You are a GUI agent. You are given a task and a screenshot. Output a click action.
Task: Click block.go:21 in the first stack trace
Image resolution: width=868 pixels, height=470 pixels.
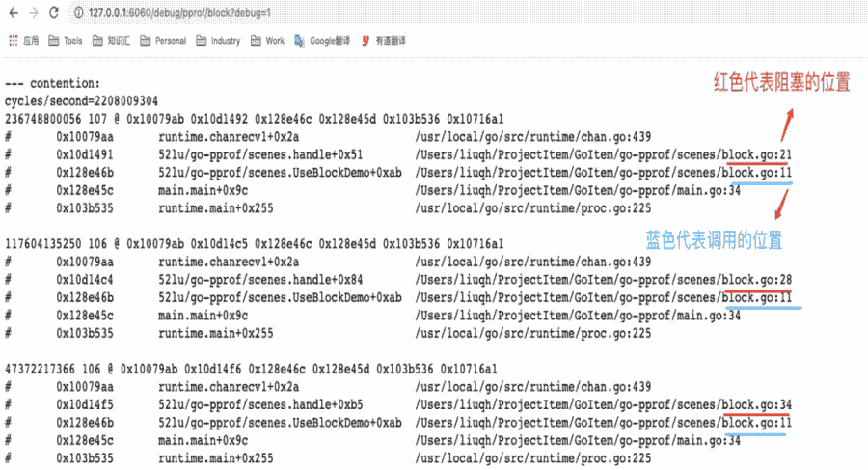coord(757,155)
